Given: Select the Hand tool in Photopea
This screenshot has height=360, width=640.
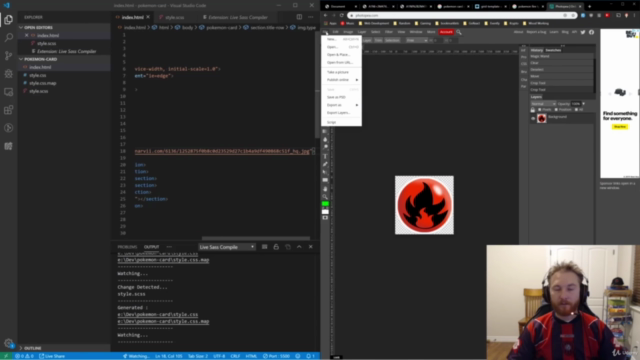Looking at the screenshot, I should tap(325, 189).
